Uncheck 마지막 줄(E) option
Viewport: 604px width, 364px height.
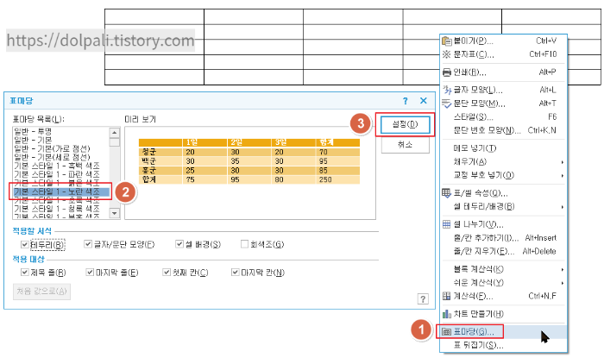coord(90,273)
